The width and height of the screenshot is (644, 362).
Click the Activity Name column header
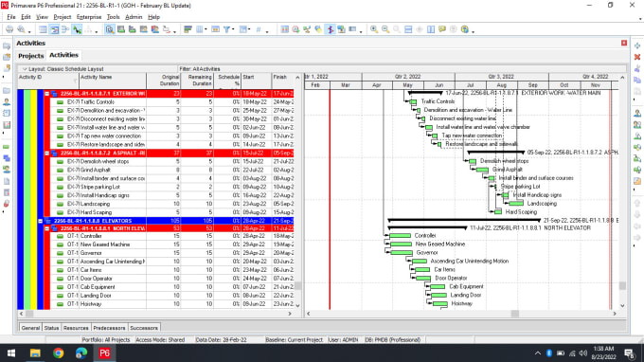pyautogui.click(x=112, y=81)
